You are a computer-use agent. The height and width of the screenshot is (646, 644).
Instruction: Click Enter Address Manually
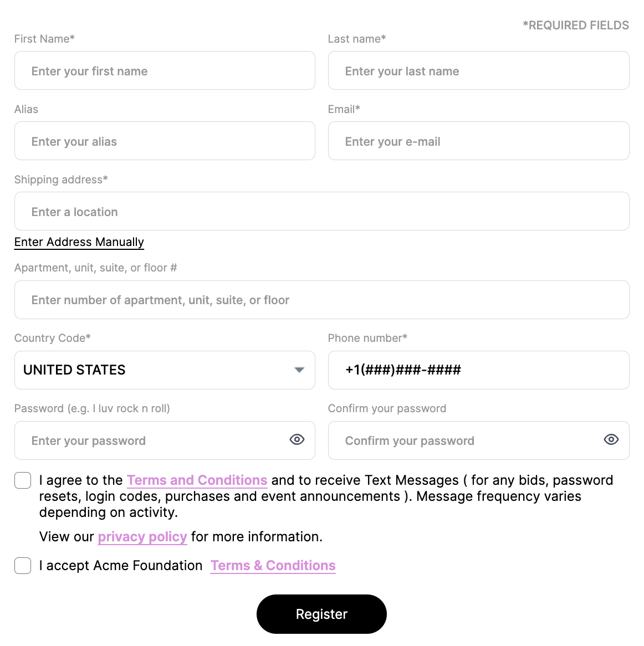tap(79, 242)
